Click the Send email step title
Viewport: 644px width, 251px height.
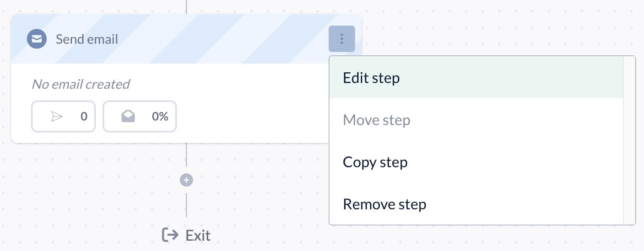point(87,39)
